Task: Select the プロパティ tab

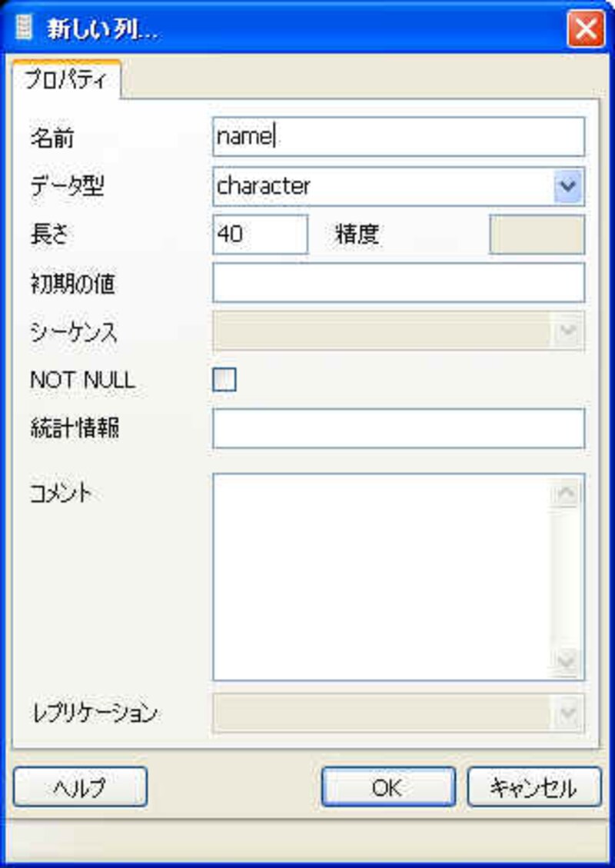Action: tap(65, 80)
